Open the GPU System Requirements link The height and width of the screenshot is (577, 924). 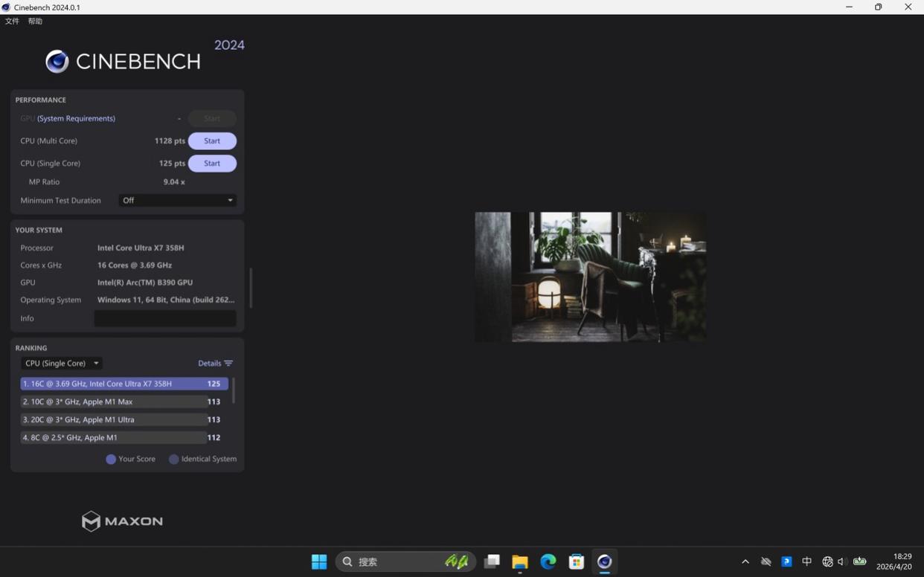coord(76,118)
